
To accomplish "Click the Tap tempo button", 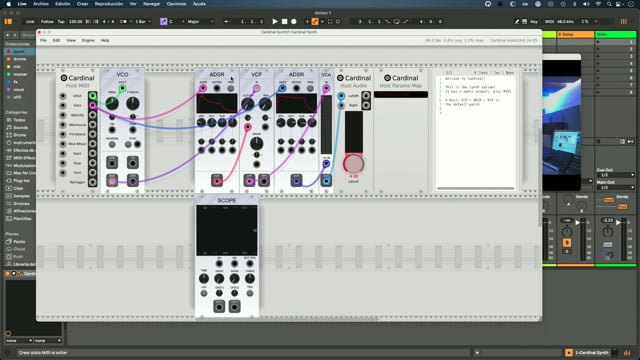I will [61, 22].
